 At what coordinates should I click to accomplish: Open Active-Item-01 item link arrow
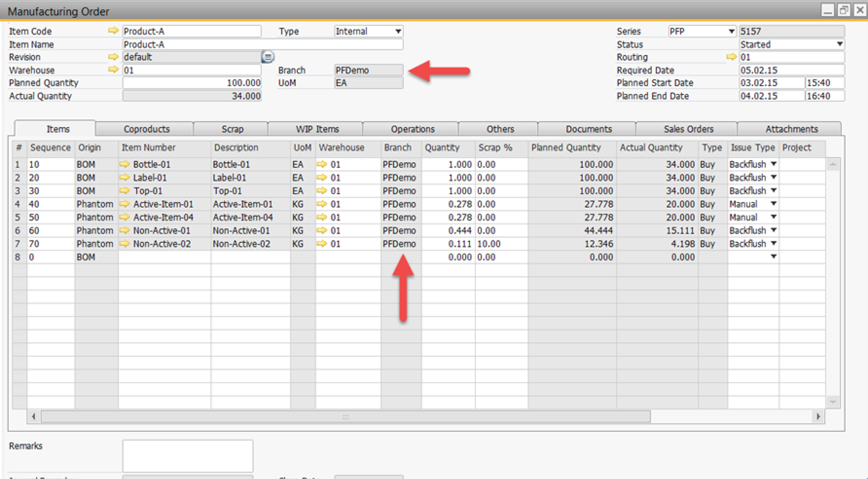(125, 204)
